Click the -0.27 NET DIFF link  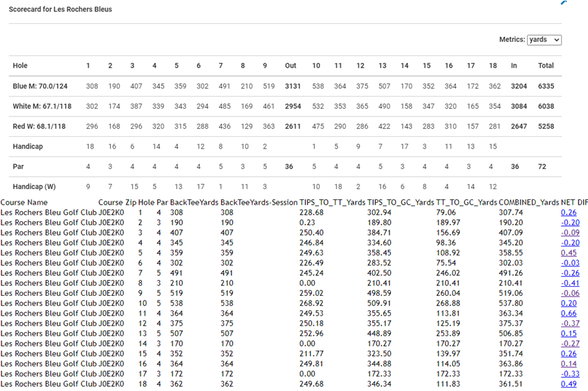click(x=570, y=344)
